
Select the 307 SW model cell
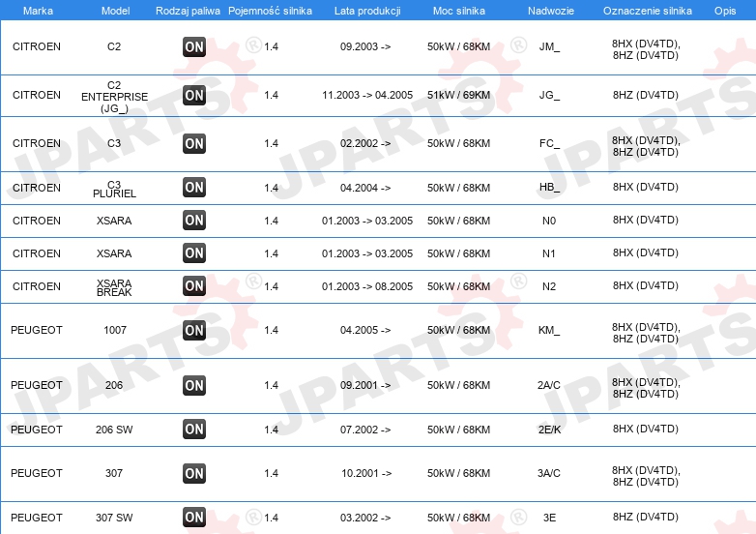coord(114,518)
